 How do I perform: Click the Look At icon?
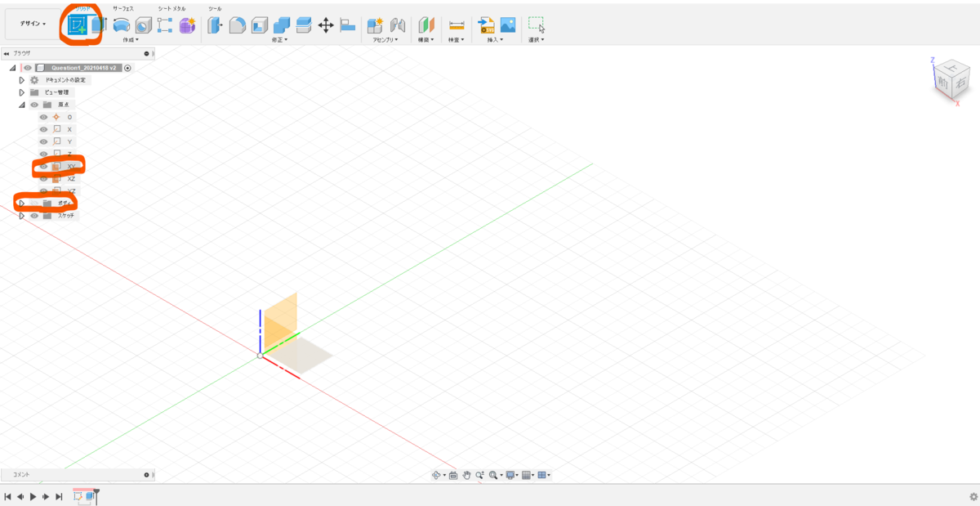click(x=453, y=475)
